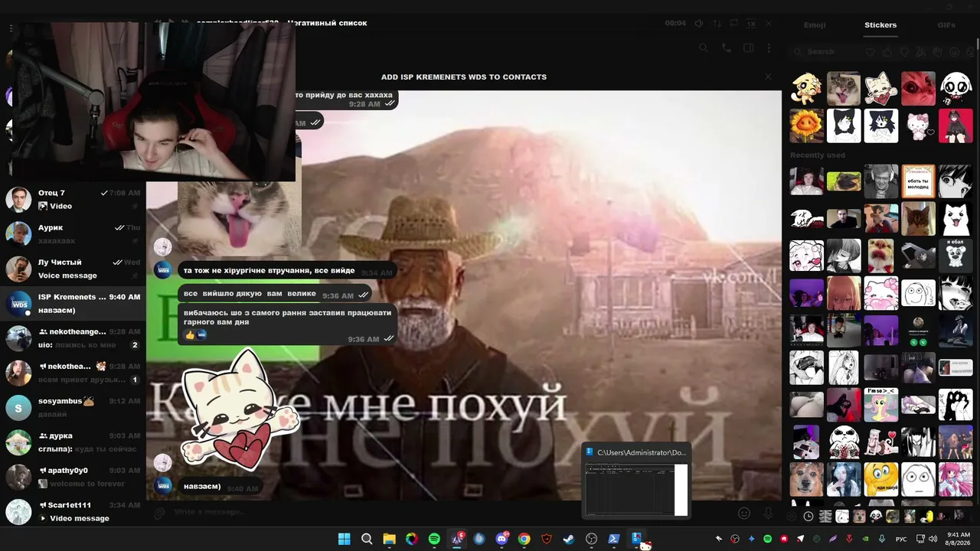980x551 pixels.
Task: Open Discord from the taskbar
Action: [x=501, y=539]
